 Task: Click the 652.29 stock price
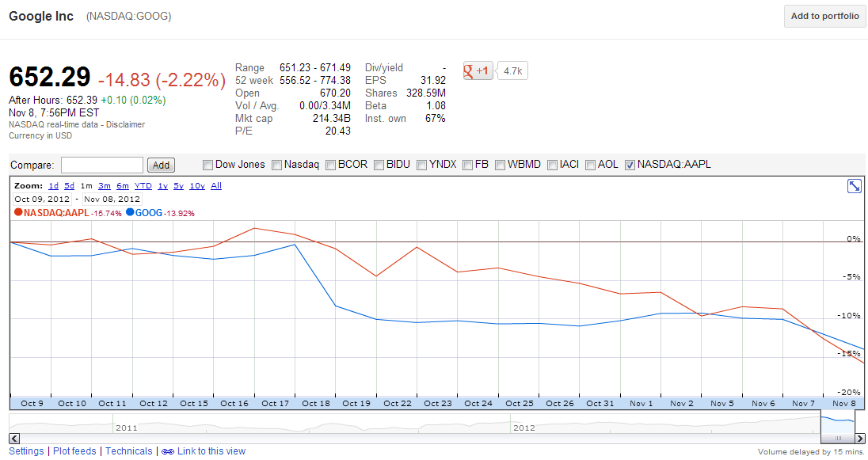pos(50,77)
